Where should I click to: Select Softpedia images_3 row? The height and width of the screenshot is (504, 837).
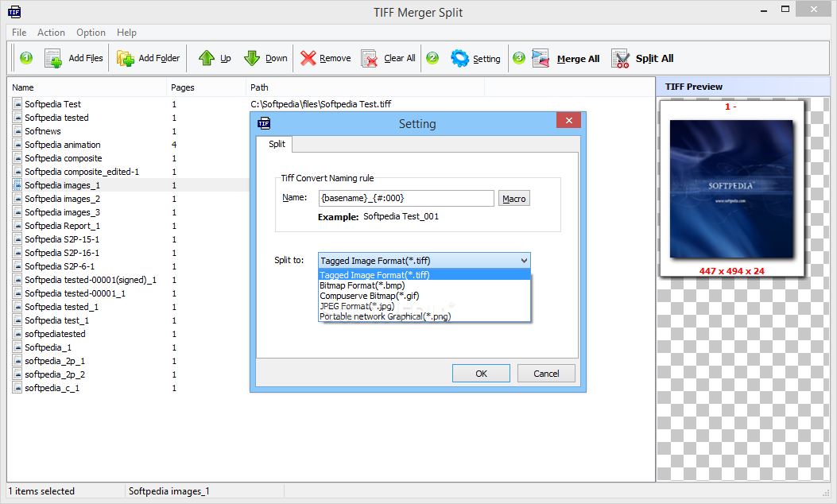(x=63, y=212)
